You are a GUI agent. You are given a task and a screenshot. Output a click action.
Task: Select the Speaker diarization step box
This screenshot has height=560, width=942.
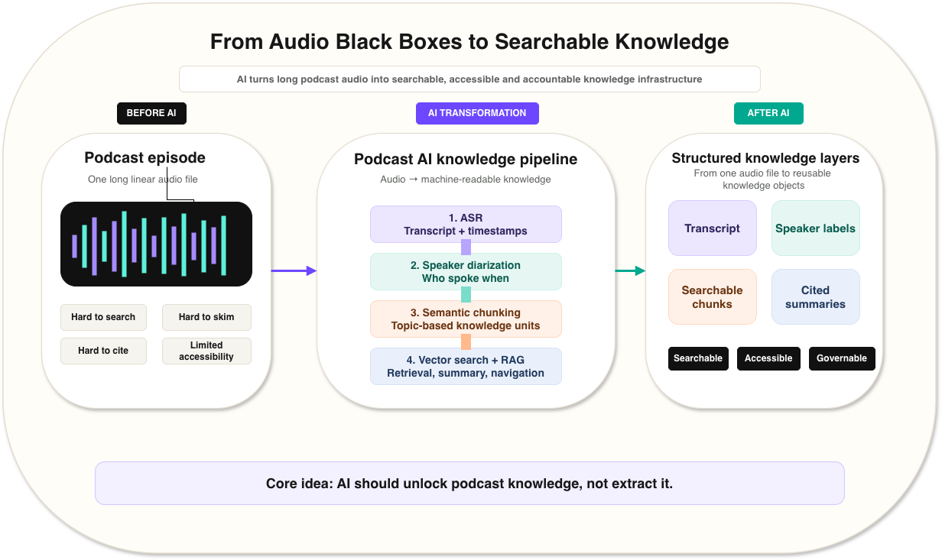tap(466, 271)
